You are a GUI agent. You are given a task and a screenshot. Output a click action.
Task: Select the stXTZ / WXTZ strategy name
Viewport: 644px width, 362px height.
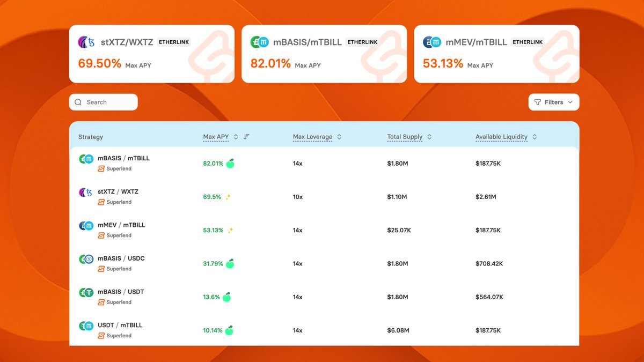(118, 191)
